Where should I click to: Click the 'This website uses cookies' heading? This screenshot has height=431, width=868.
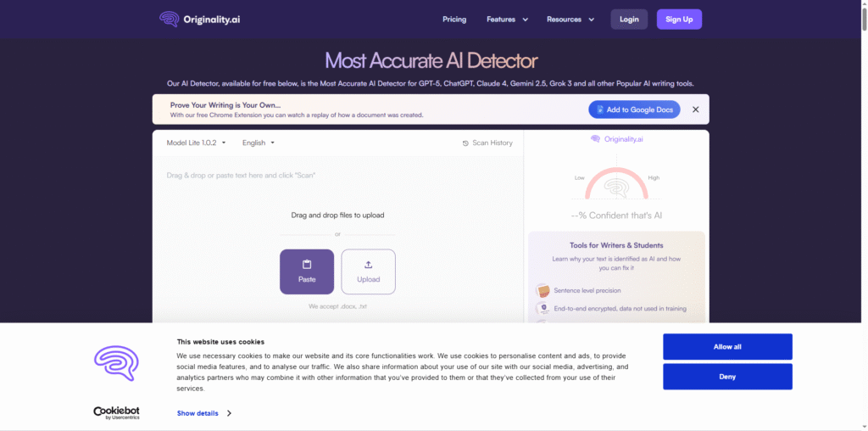[x=220, y=342]
